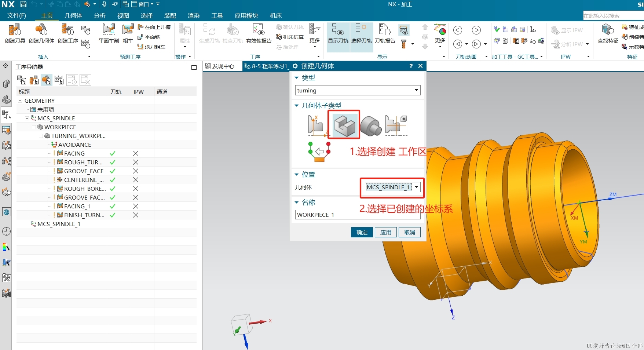Collapse the MCS_SPINDLE tree node
Screen dimensions: 644x350
pyautogui.click(x=27, y=118)
